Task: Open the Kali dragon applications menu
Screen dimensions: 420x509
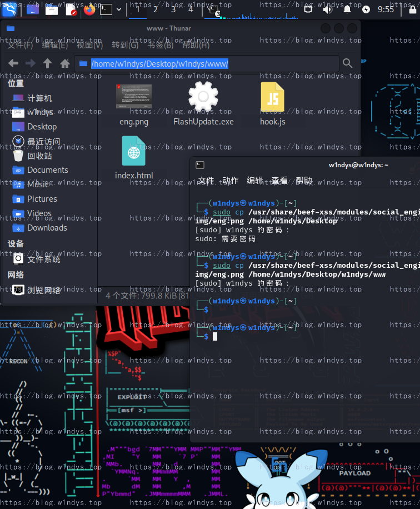Action: [9, 9]
